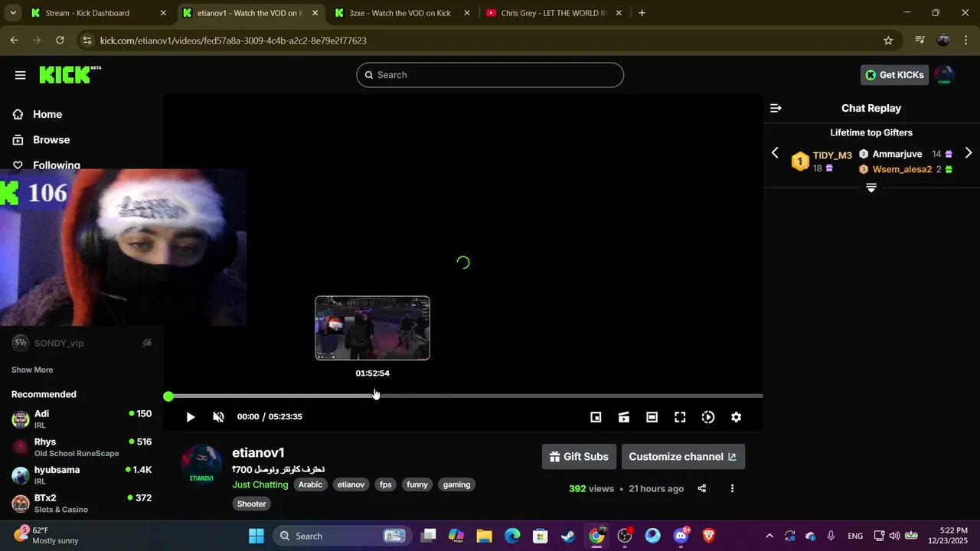980x551 pixels.
Task: Open Windows Start menu
Action: (256, 536)
